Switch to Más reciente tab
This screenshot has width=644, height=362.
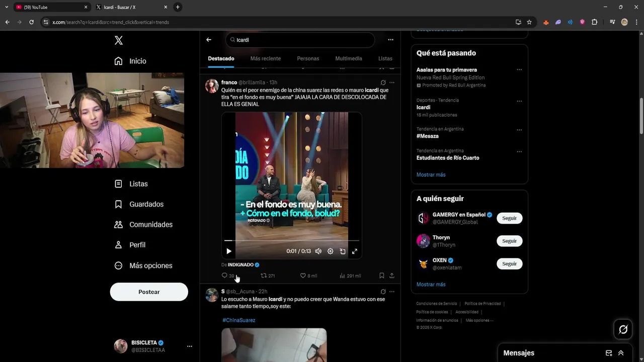tap(266, 59)
